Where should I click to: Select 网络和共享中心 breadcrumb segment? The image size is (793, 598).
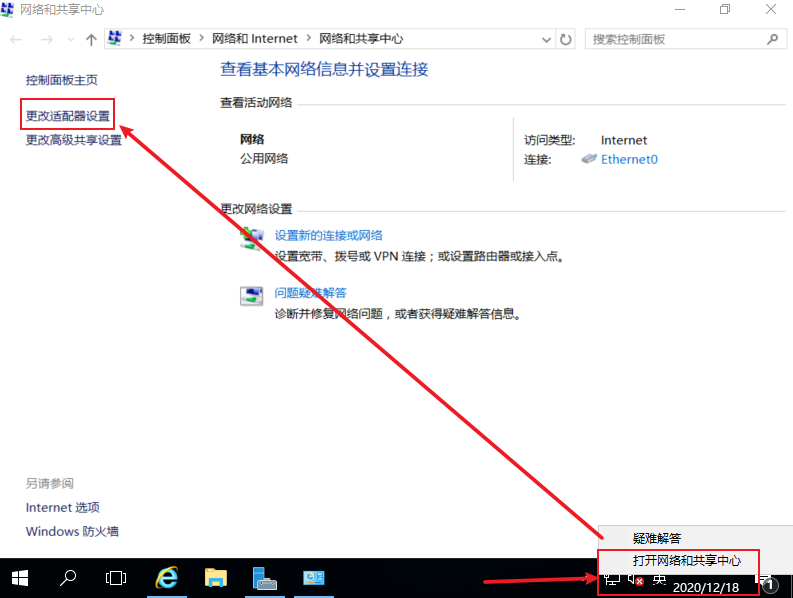pos(361,38)
